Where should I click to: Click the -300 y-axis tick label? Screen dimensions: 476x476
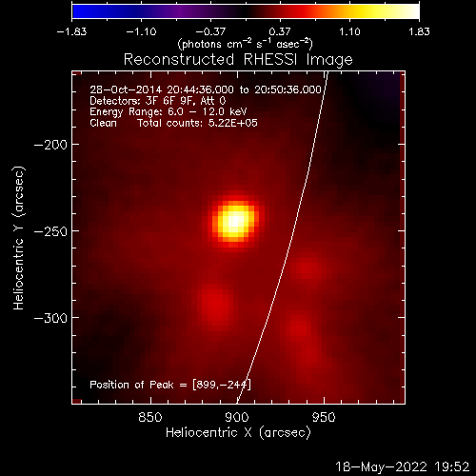pos(50,318)
